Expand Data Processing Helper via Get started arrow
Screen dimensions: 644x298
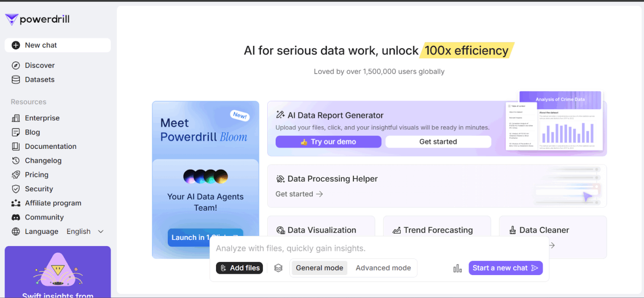click(299, 194)
